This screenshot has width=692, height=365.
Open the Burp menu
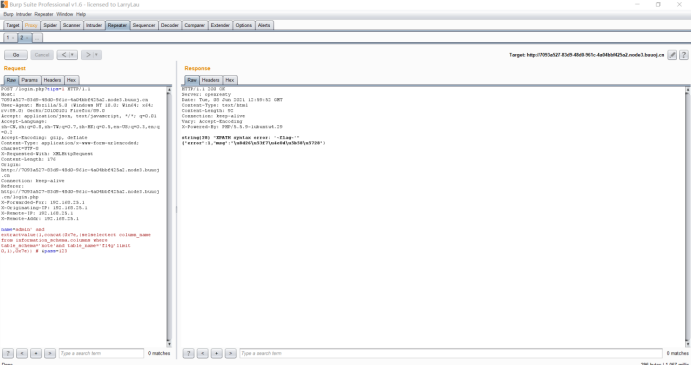(x=8, y=14)
